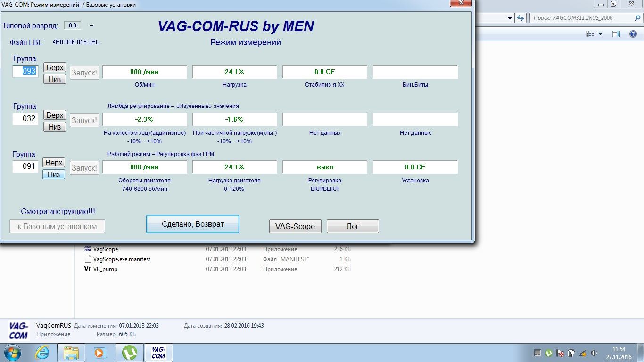644x362 pixels.
Task: Click Запуск! button in group 093 row
Action: tap(85, 73)
